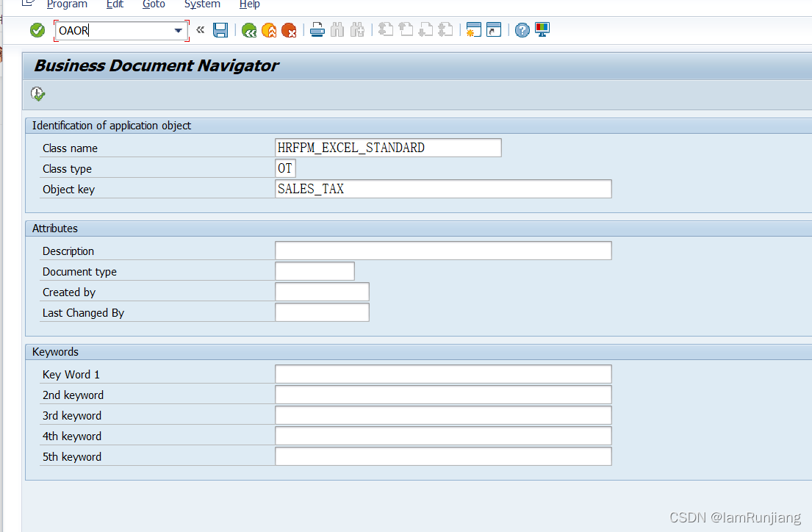812x532 pixels.
Task: Click the Description input field
Action: pos(443,251)
